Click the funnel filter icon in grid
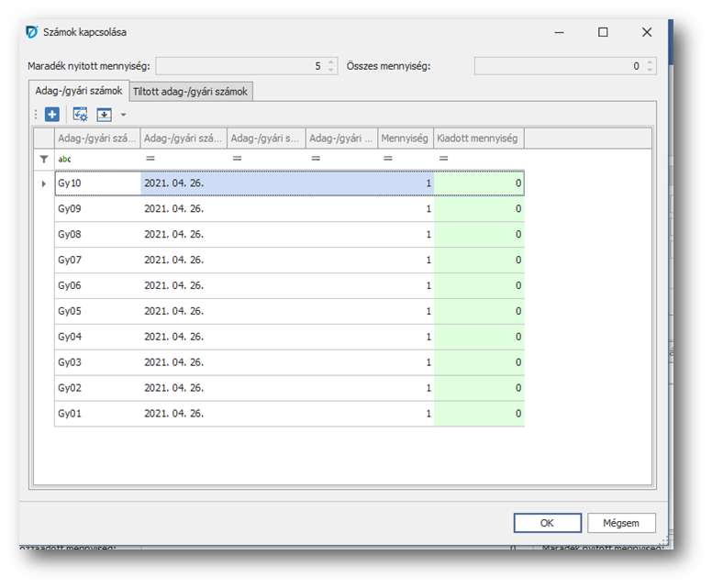 click(43, 159)
